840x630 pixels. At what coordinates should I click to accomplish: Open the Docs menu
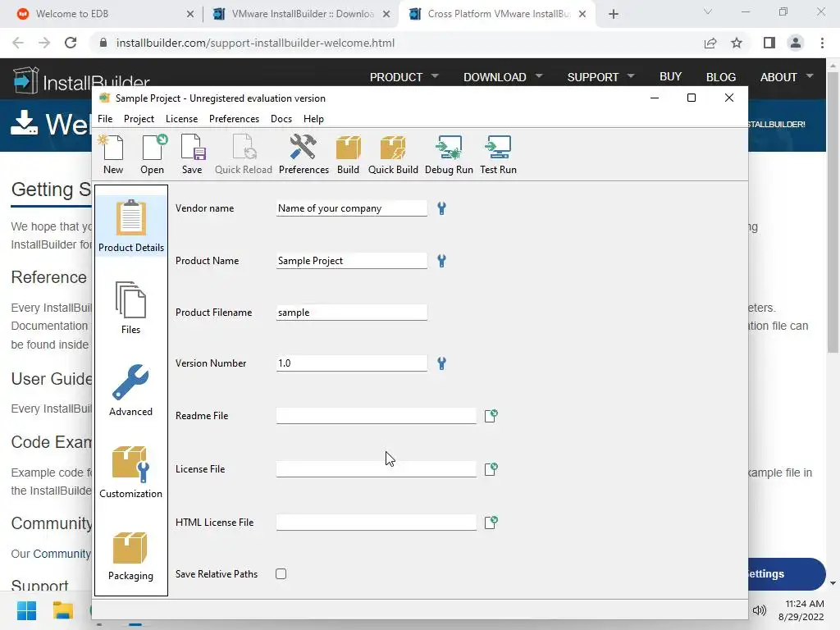click(x=281, y=119)
